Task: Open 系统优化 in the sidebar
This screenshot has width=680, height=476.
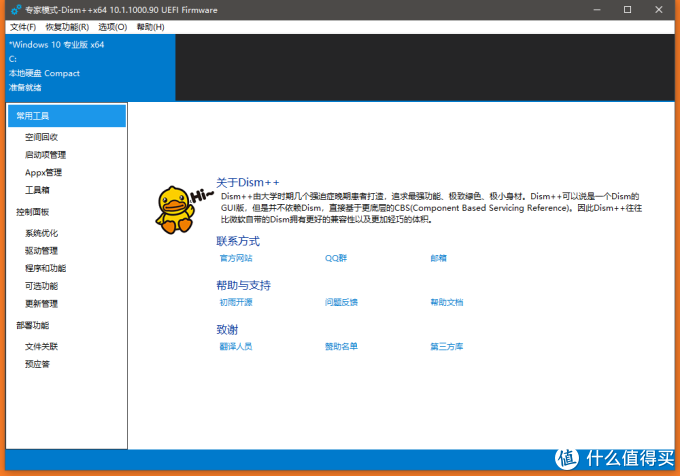Action: coord(41,233)
